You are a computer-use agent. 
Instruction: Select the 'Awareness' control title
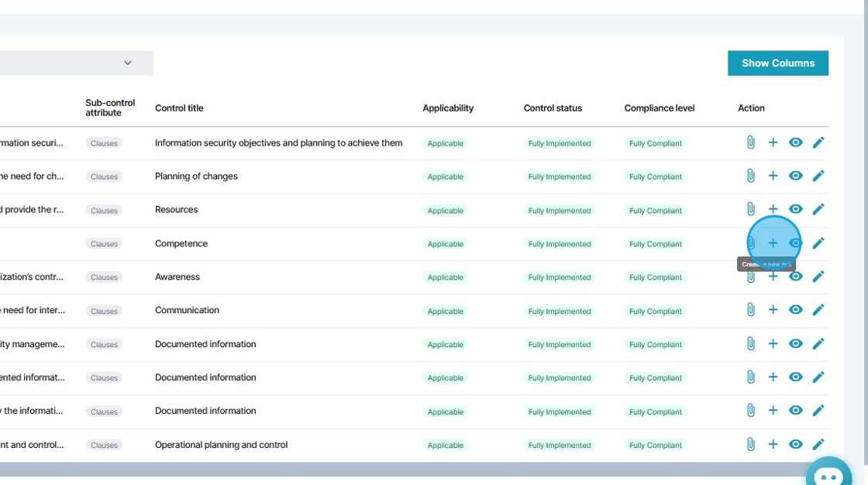pyautogui.click(x=177, y=277)
